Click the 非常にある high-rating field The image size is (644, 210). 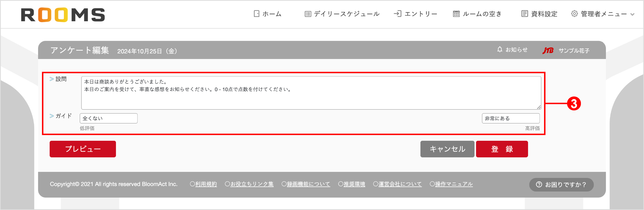[510, 118]
